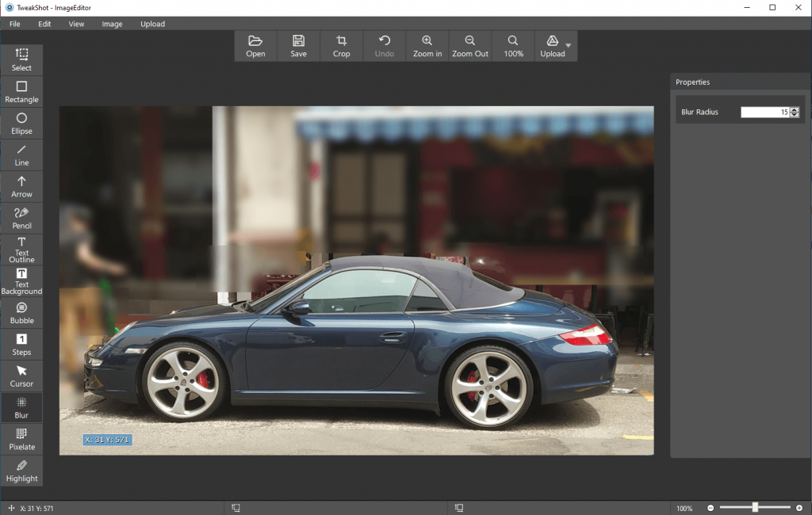The height and width of the screenshot is (515, 812).
Task: Activate the Arrow tool
Action: pyautogui.click(x=21, y=185)
